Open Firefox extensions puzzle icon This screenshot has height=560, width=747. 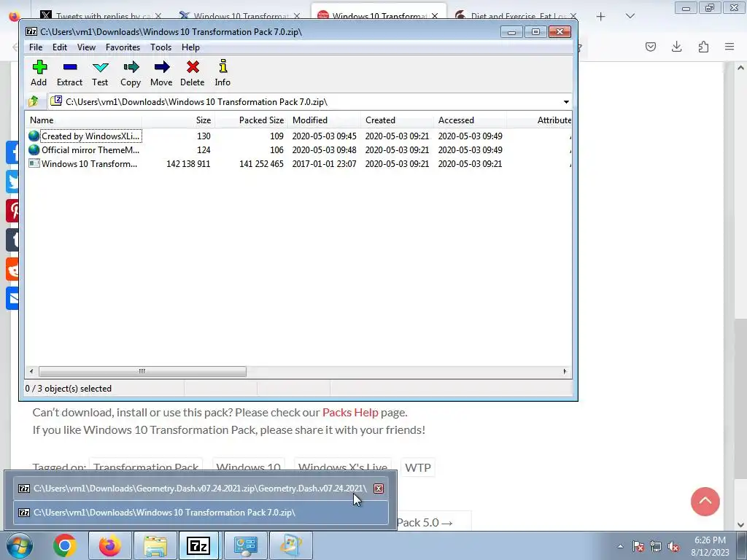coord(703,47)
